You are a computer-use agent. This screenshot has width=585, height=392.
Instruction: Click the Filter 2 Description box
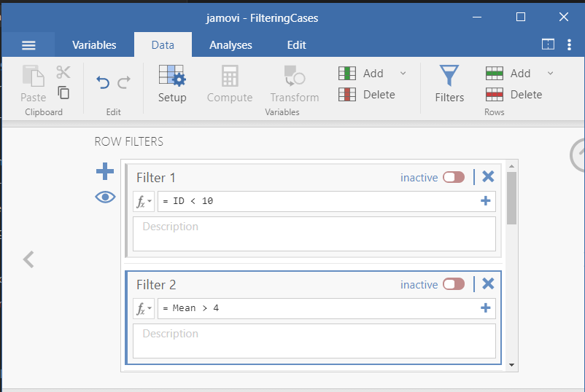coord(314,341)
